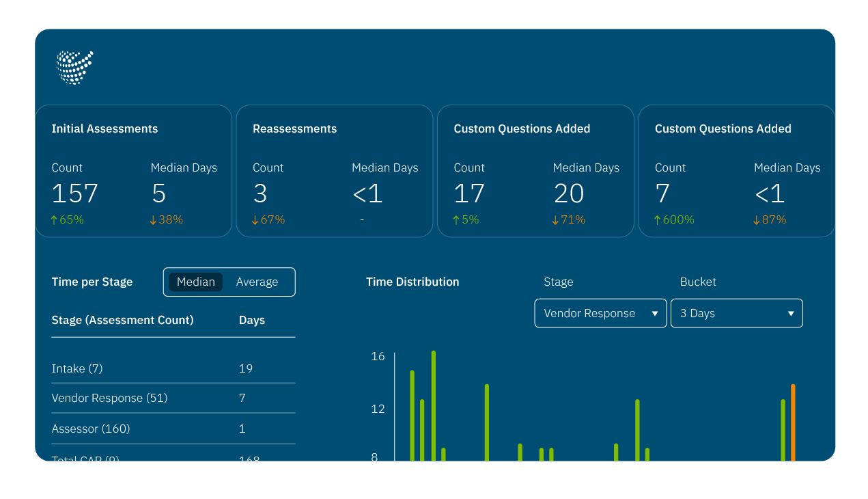Open the 3 Days bucket dropdown
The image size is (868, 499).
736,313
